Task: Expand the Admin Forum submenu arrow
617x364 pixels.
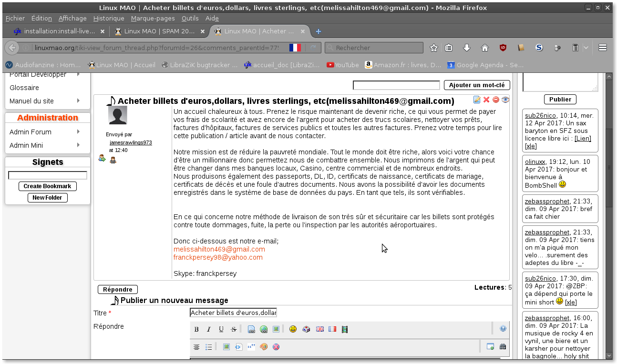Action: click(x=78, y=131)
